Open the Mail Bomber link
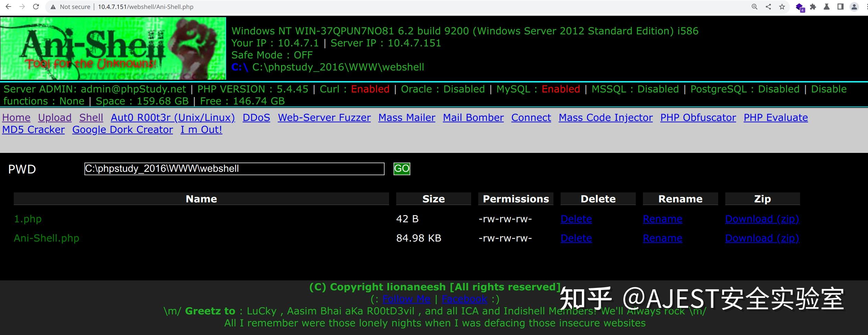Image resolution: width=868 pixels, height=335 pixels. pyautogui.click(x=473, y=118)
